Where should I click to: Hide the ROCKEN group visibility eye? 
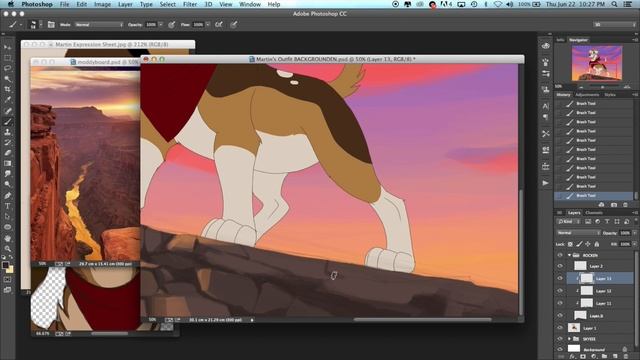[560, 255]
